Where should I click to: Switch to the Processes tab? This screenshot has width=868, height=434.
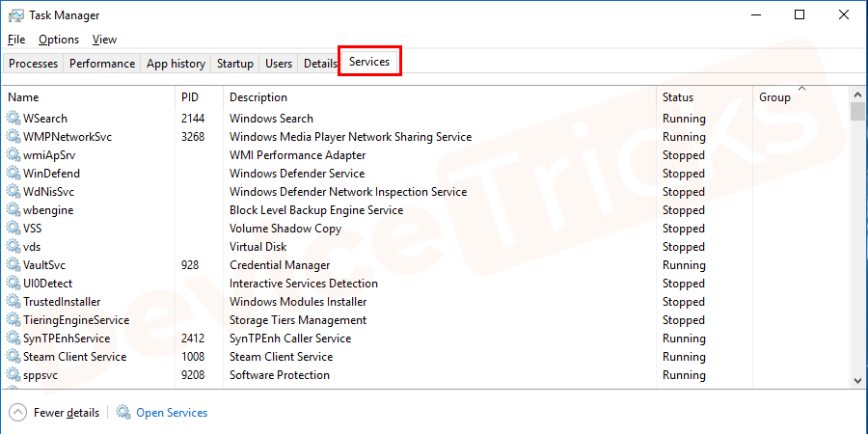point(33,64)
